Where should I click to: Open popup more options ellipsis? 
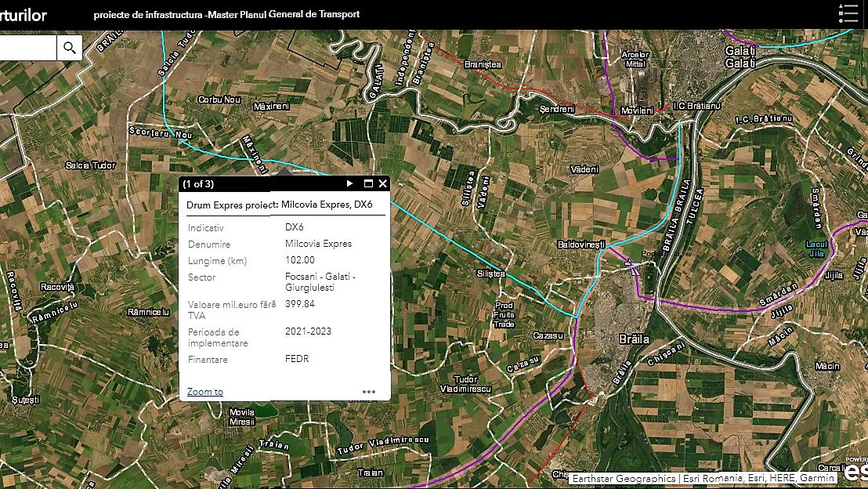368,392
